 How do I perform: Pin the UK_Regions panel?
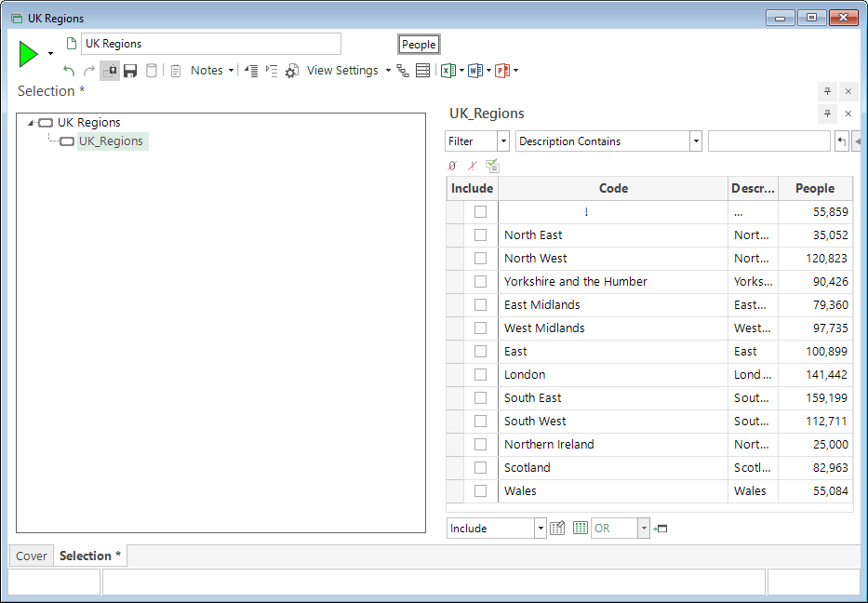click(828, 114)
